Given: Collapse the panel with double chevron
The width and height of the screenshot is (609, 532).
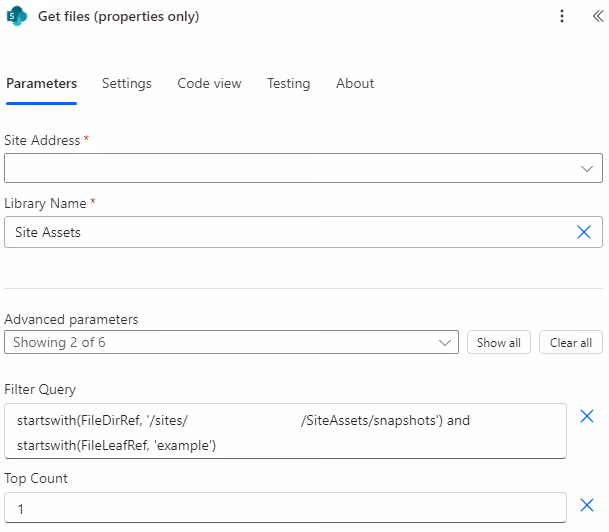Looking at the screenshot, I should [598, 16].
